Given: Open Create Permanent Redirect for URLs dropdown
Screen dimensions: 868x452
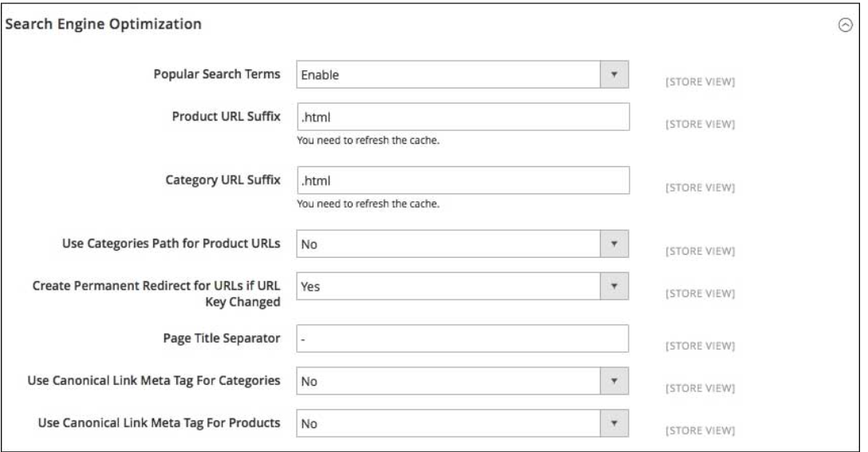Looking at the screenshot, I should click(x=463, y=284).
